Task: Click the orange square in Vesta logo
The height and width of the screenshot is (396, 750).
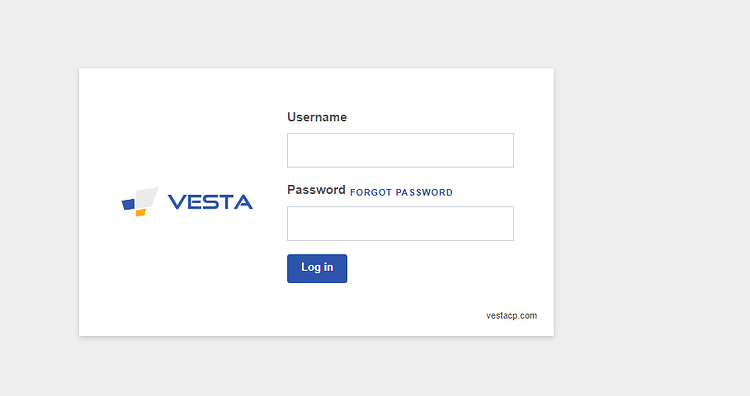Action: pyautogui.click(x=141, y=213)
